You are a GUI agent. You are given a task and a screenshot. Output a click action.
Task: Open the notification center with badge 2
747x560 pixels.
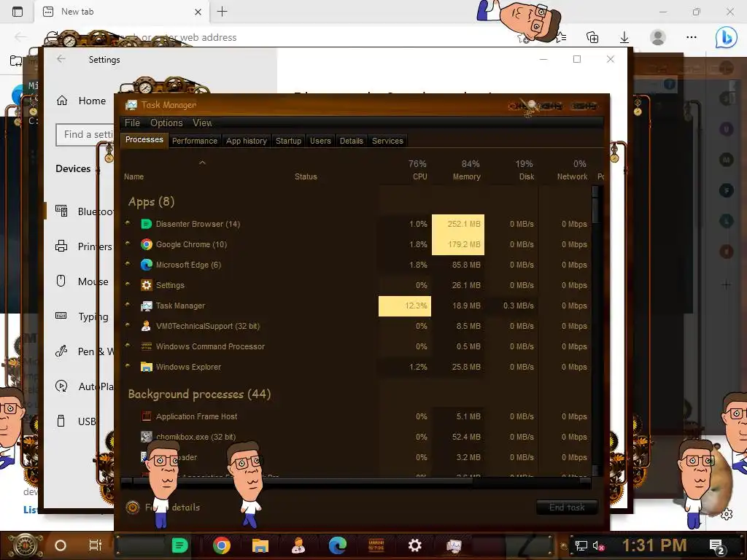point(717,546)
